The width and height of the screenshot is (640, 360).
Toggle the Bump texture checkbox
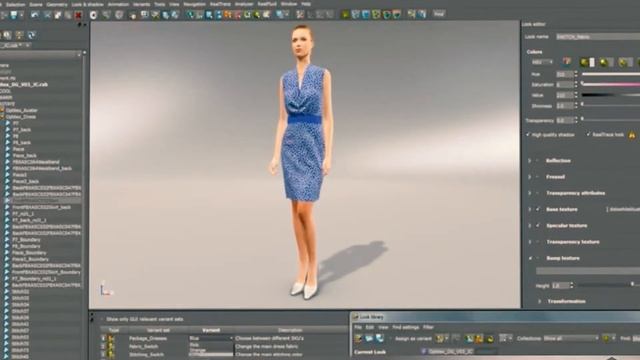[x=538, y=258]
